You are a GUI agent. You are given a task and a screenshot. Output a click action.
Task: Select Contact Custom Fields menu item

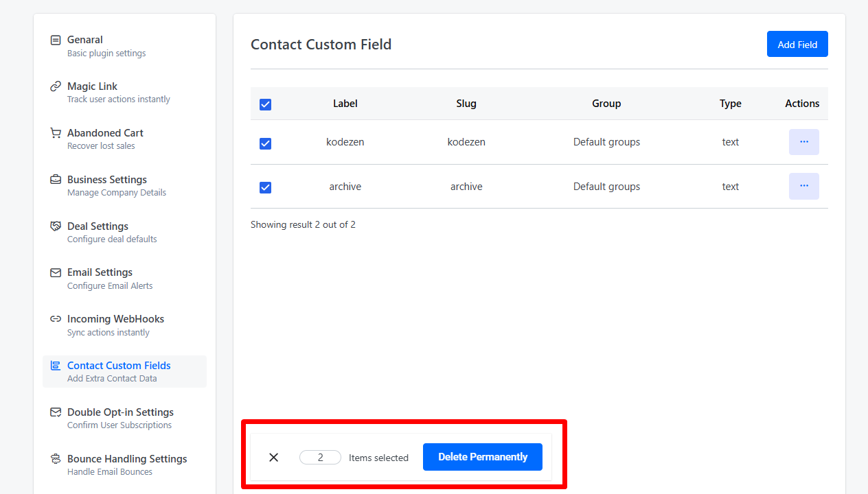124,371
